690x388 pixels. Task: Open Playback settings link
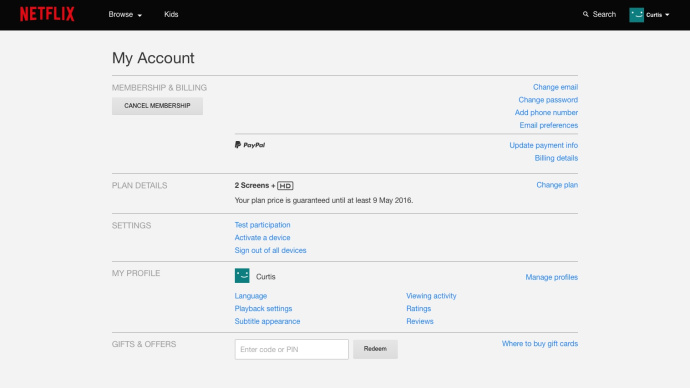[263, 309]
